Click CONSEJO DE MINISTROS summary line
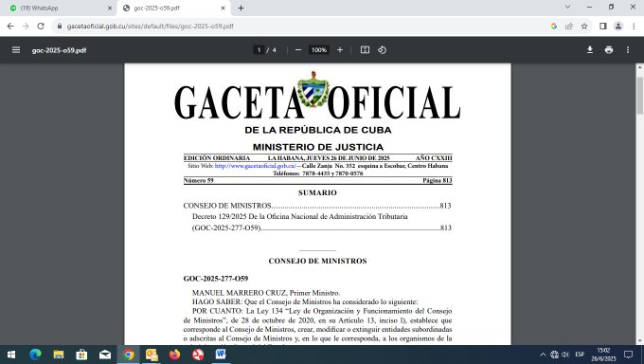Viewport: 644px width, 364px height. pyautogui.click(x=317, y=206)
